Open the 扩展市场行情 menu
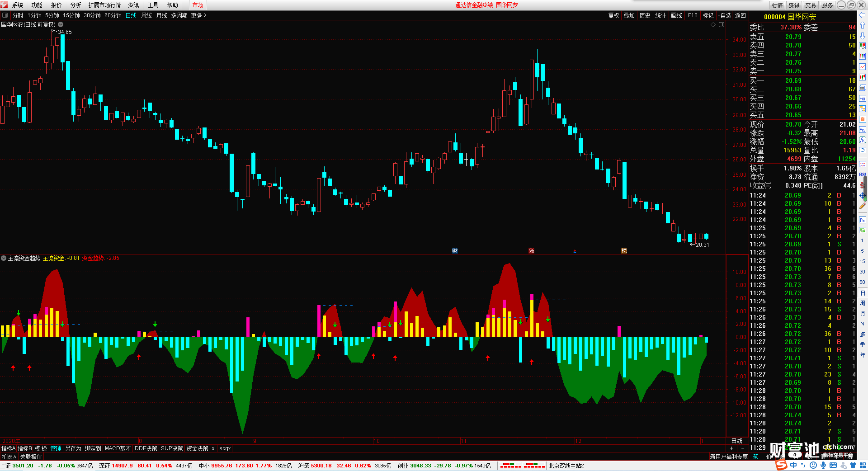 (x=105, y=5)
